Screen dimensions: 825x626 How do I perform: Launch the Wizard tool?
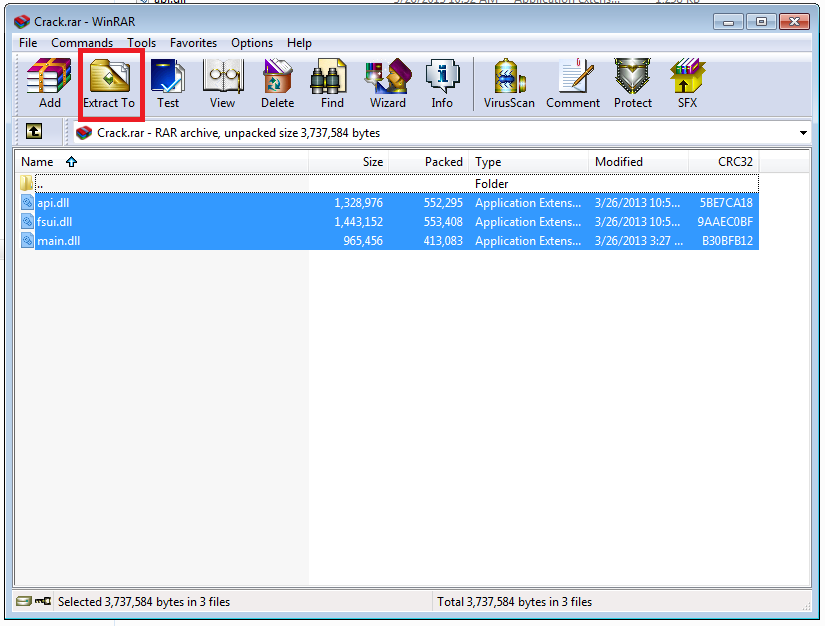[388, 84]
